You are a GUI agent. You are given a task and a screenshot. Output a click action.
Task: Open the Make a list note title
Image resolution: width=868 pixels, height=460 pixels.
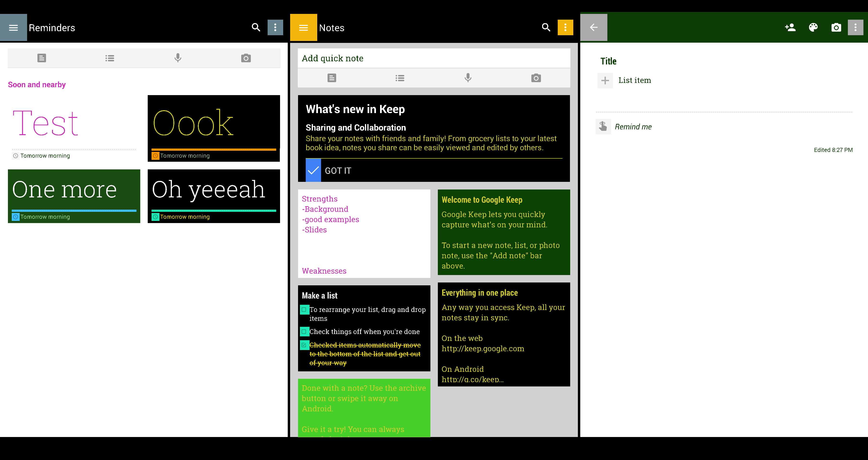point(319,296)
